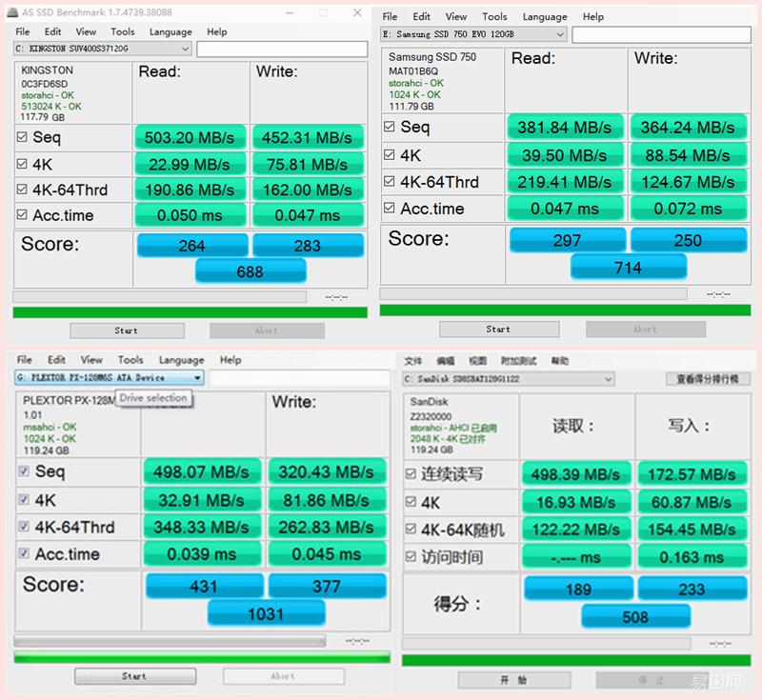Toggle Acc.time checkbox in Kingston window
762x700 pixels.
(x=22, y=214)
